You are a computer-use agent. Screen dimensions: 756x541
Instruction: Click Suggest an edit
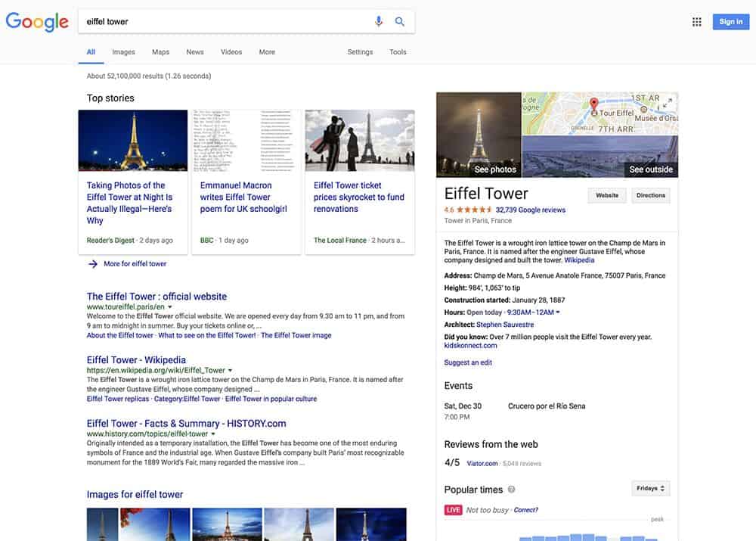(468, 362)
